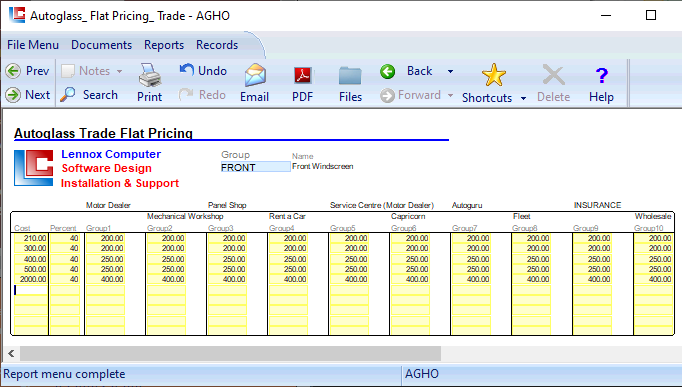Click the horizontal scrollbar thumb
The height and width of the screenshot is (387, 683).
(x=230, y=353)
